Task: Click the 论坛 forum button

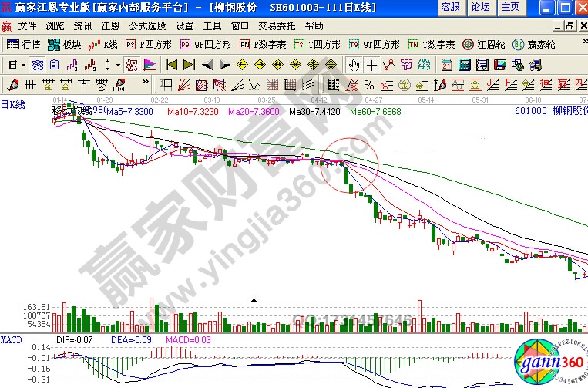Action: tap(479, 7)
